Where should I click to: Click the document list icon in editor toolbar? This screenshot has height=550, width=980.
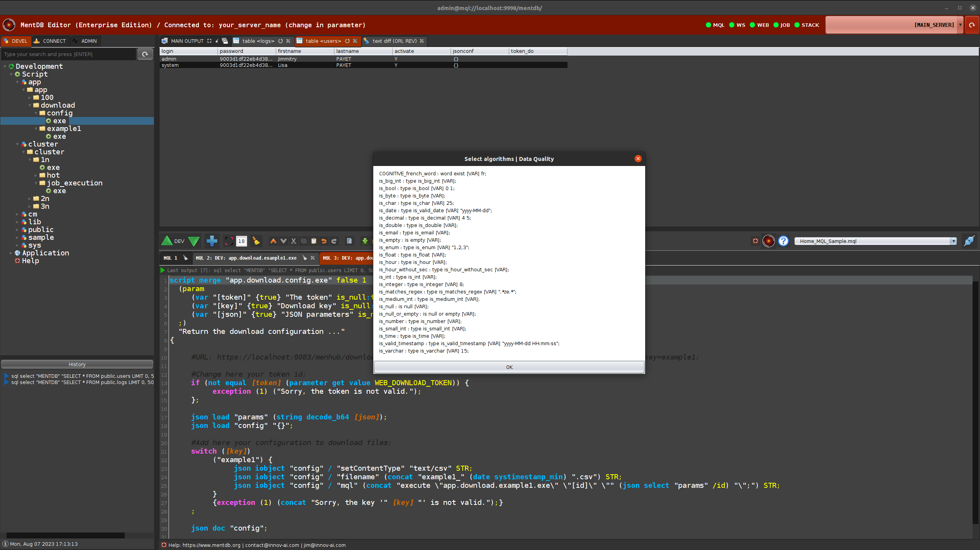pyautogui.click(x=349, y=241)
